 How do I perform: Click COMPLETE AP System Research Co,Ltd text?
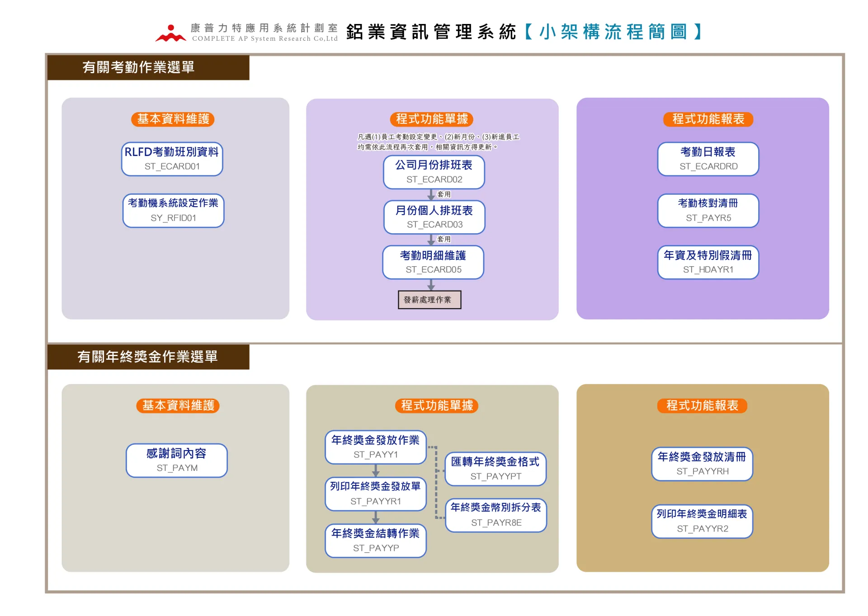265,38
